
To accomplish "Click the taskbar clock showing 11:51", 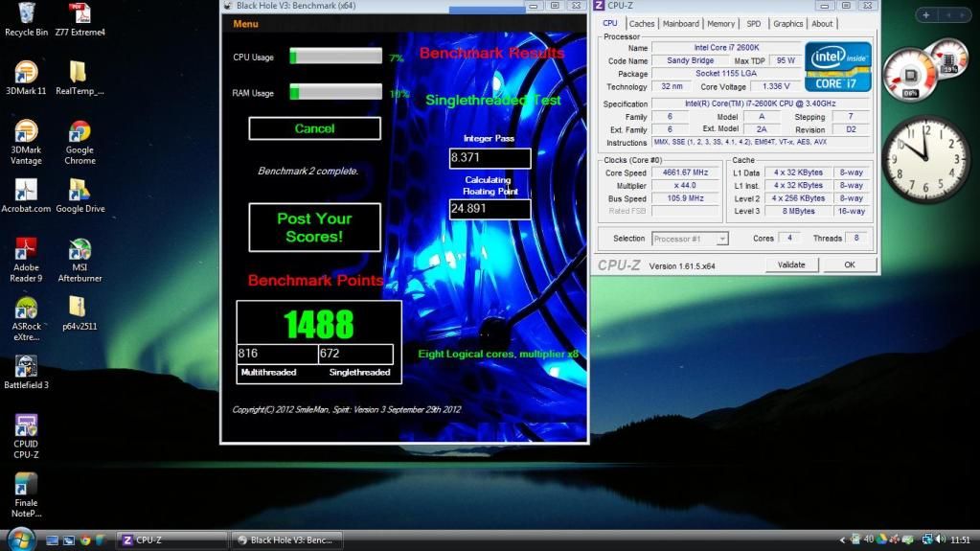I will click(x=961, y=540).
